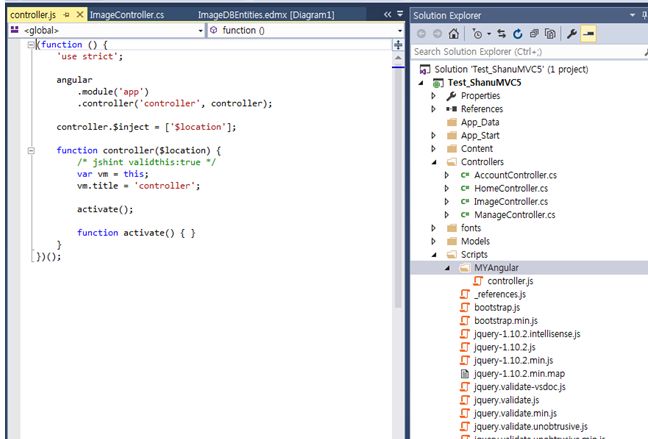Toggle the Preview Selected Items button
Screen dimensions: 648x439
pyautogui.click(x=589, y=34)
